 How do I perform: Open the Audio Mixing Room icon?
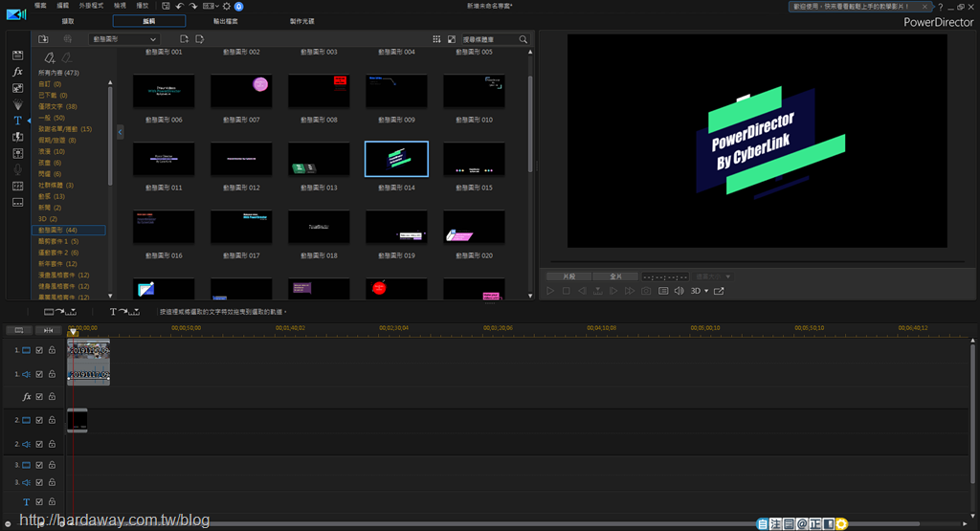coord(17,153)
